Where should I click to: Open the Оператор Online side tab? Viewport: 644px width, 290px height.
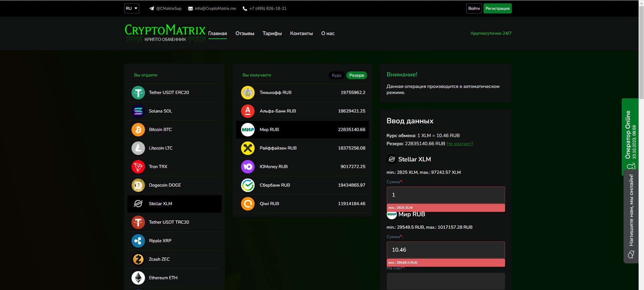[x=630, y=137]
